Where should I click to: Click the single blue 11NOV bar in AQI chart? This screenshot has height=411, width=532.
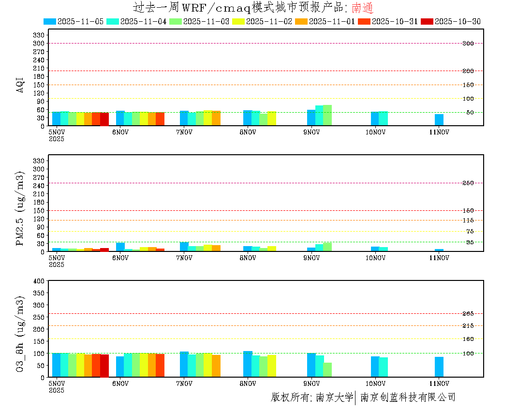(439, 120)
